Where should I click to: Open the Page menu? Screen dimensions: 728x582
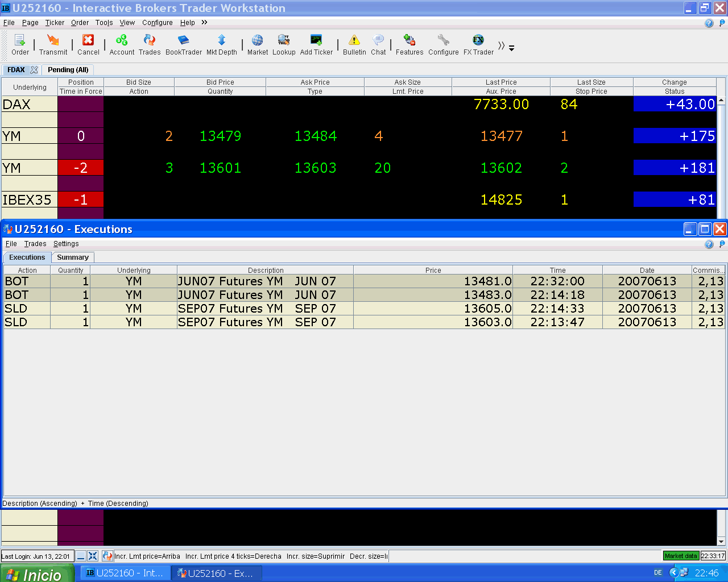pos(30,23)
